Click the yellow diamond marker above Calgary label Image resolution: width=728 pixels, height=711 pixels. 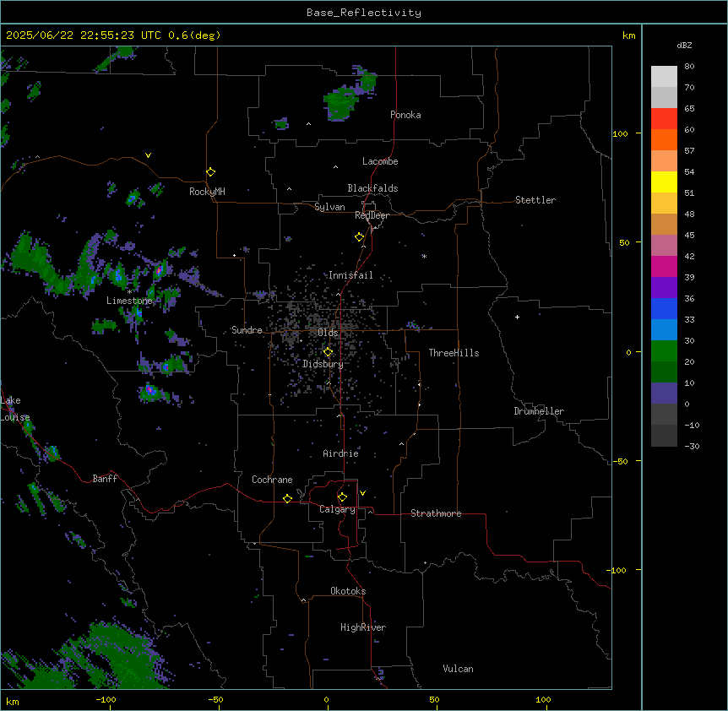(x=342, y=497)
